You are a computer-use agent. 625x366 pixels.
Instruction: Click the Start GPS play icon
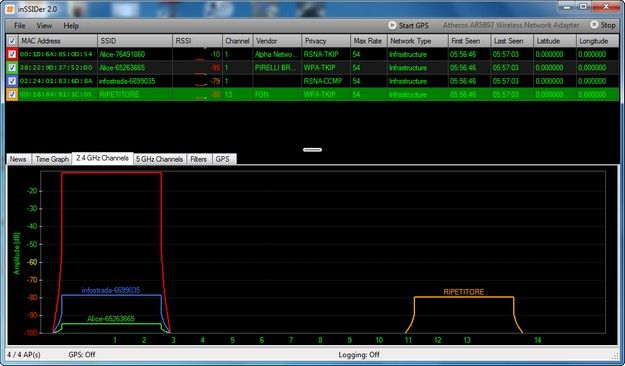pyautogui.click(x=392, y=25)
